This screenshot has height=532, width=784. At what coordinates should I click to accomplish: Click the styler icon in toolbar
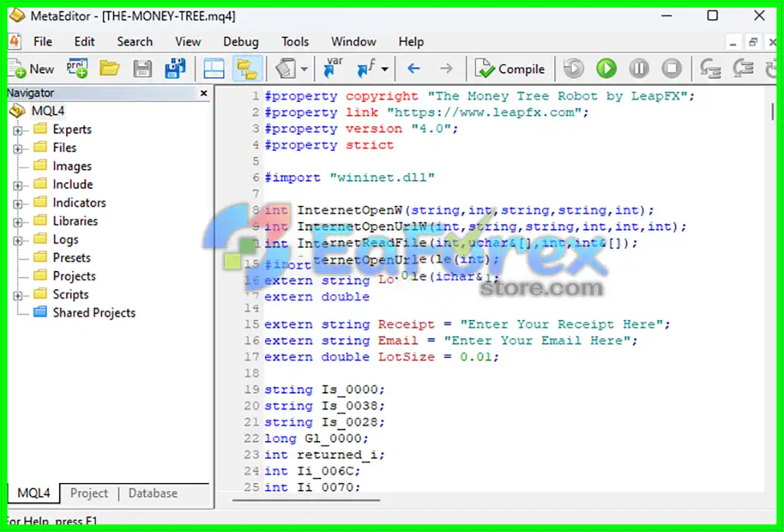pos(286,68)
